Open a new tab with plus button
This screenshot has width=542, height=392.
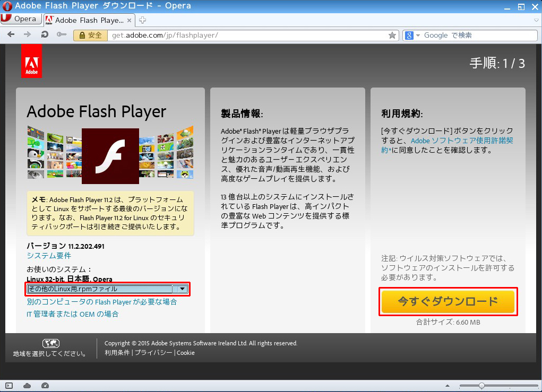(x=142, y=20)
